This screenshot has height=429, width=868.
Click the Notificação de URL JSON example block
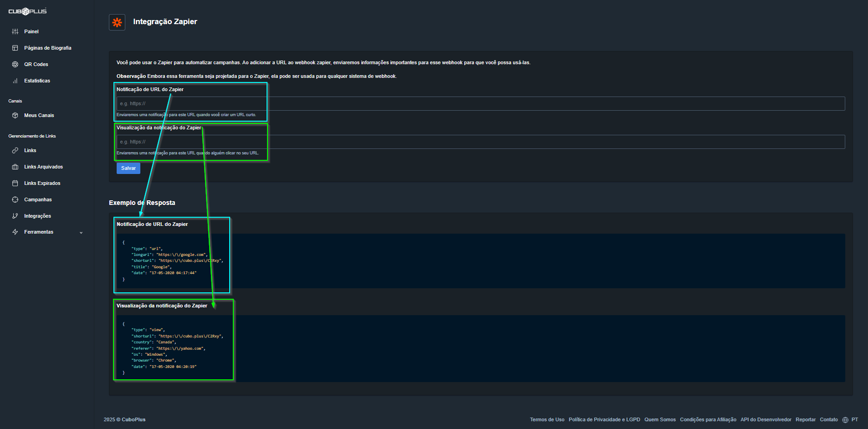[x=481, y=261]
